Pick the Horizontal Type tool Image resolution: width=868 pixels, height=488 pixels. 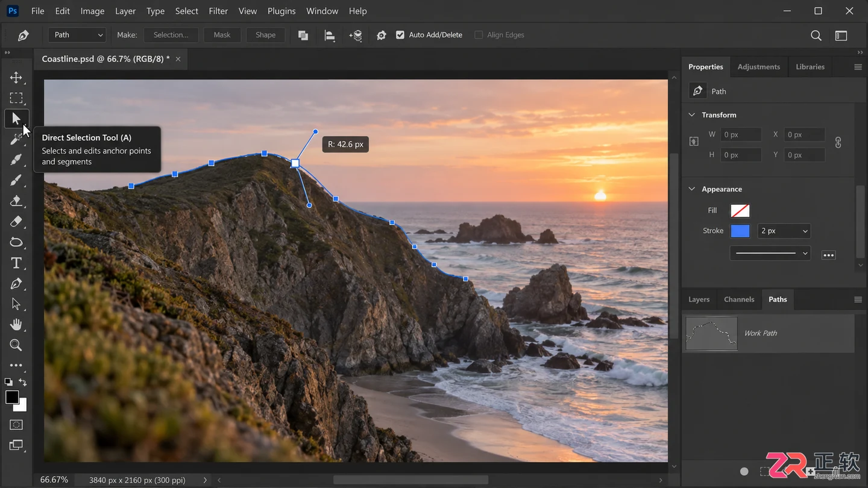point(16,263)
